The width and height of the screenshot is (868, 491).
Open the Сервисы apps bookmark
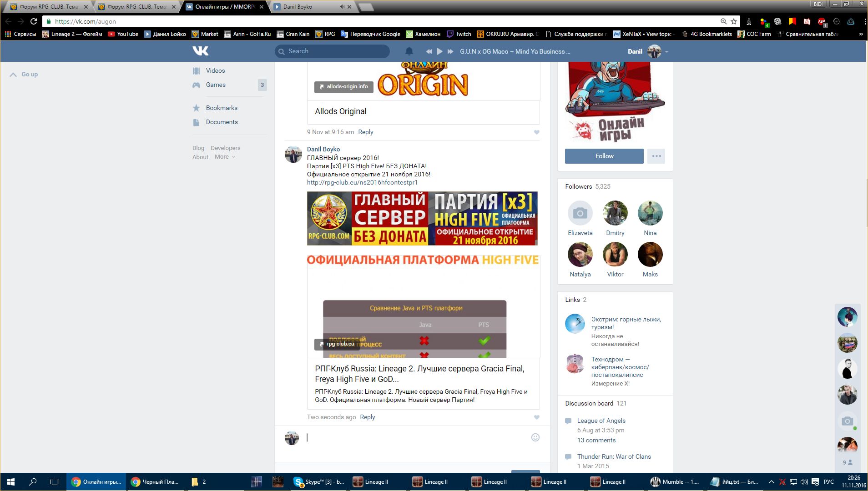click(20, 34)
